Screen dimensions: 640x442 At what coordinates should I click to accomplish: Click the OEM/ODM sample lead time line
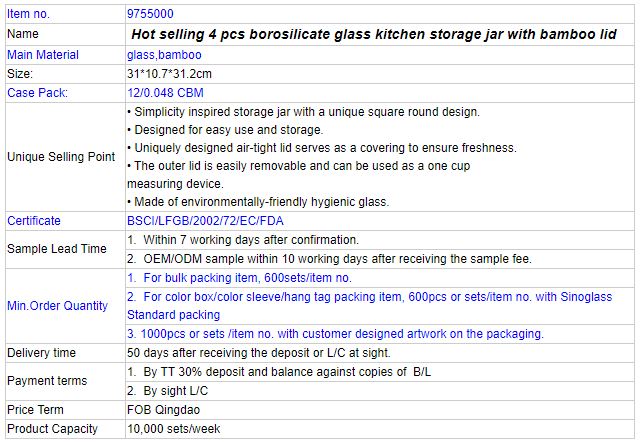click(329, 259)
